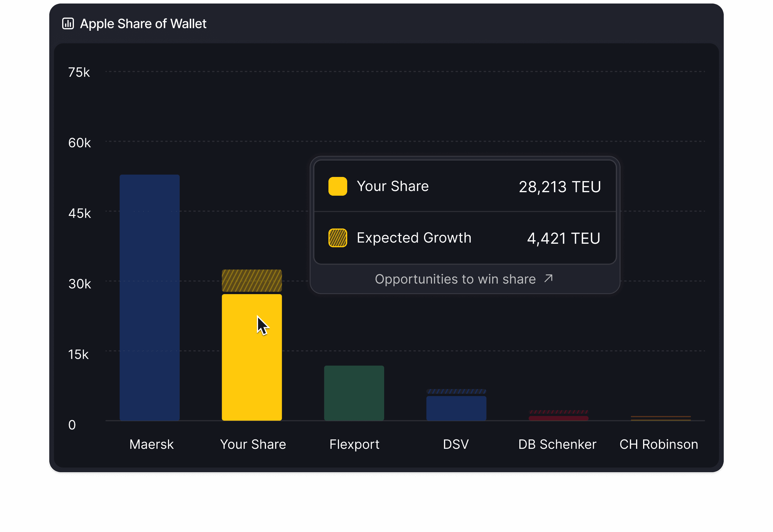Click the CH Robinson axis label

point(659,444)
